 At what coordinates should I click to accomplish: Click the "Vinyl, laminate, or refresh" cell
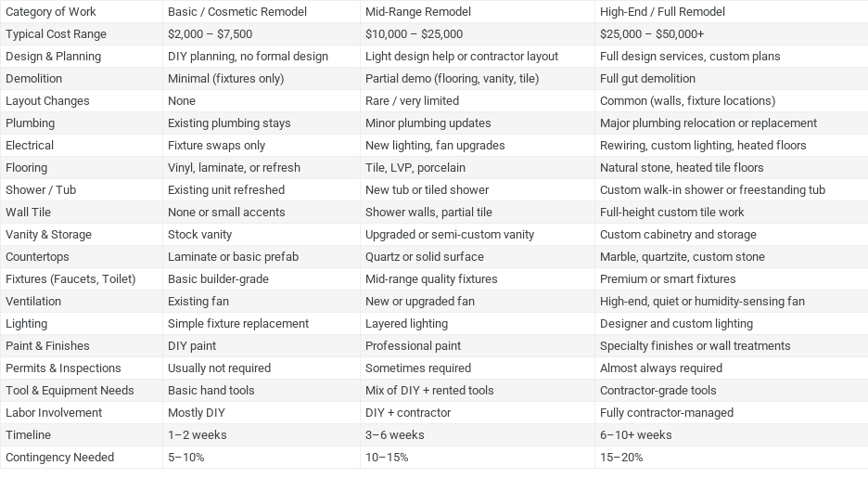[x=234, y=168]
